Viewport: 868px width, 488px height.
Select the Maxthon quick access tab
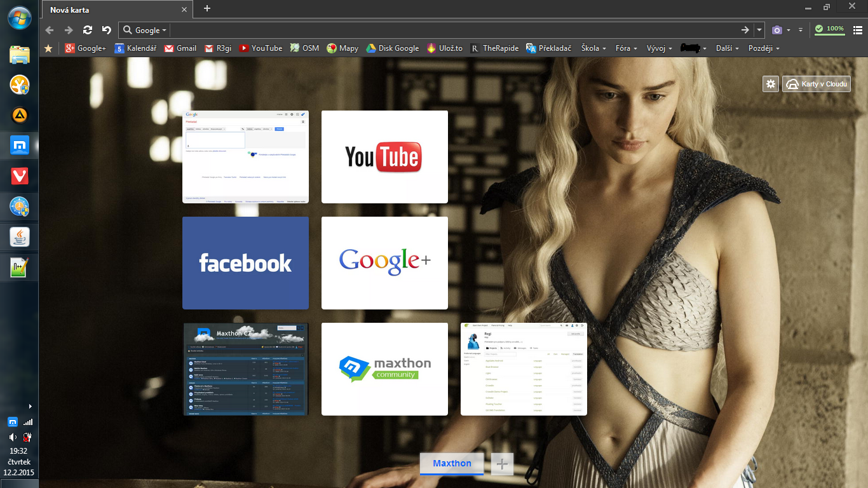(x=452, y=464)
